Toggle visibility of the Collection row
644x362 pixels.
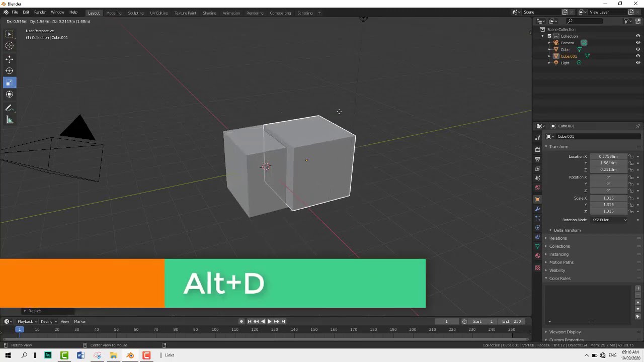click(637, 36)
